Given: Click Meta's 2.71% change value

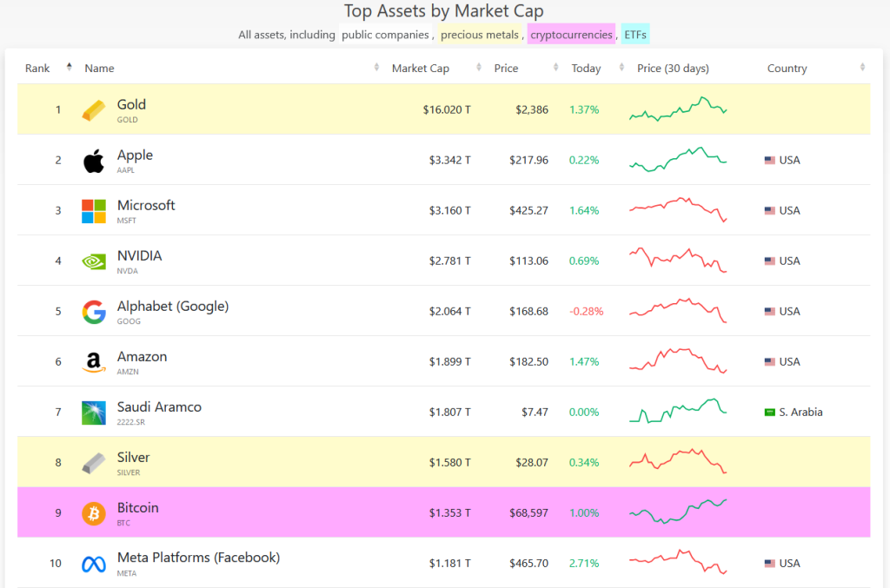Looking at the screenshot, I should click(584, 564).
